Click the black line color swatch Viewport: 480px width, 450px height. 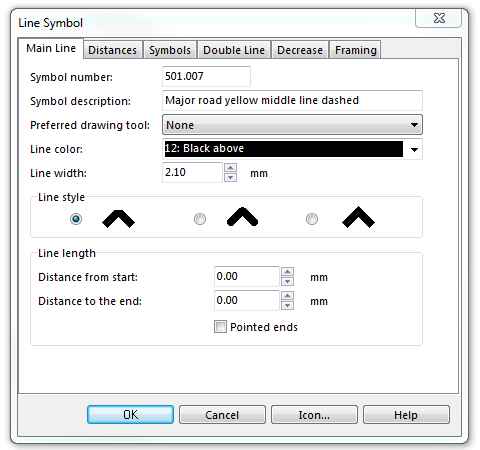284,149
